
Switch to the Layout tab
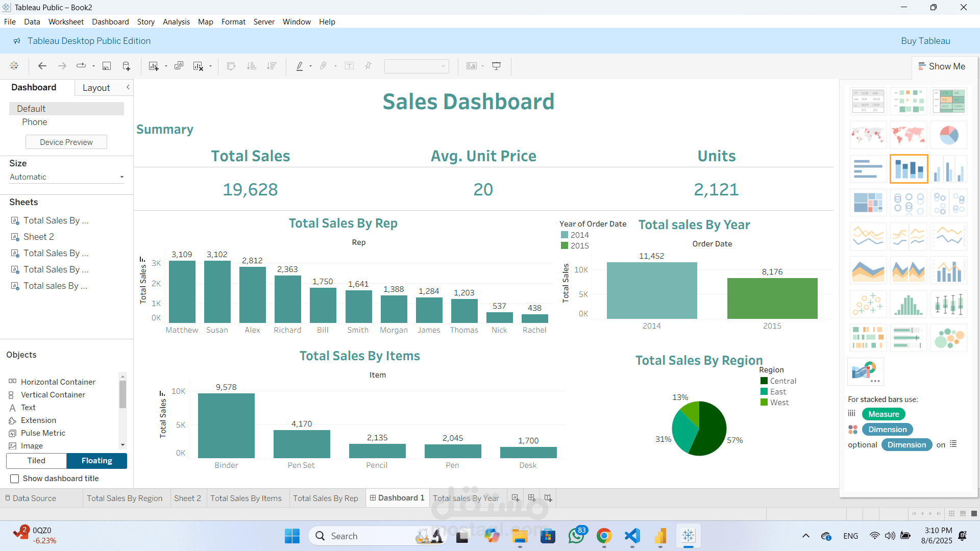(x=96, y=88)
